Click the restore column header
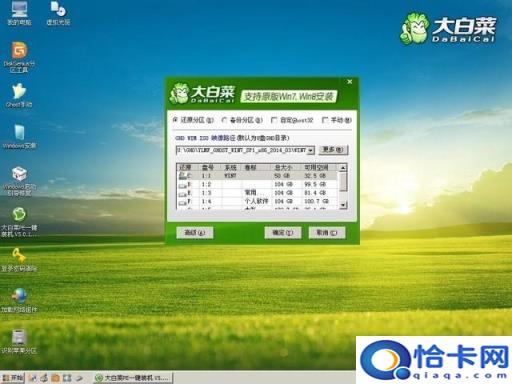Viewport: 512px width, 384px height. [187, 168]
